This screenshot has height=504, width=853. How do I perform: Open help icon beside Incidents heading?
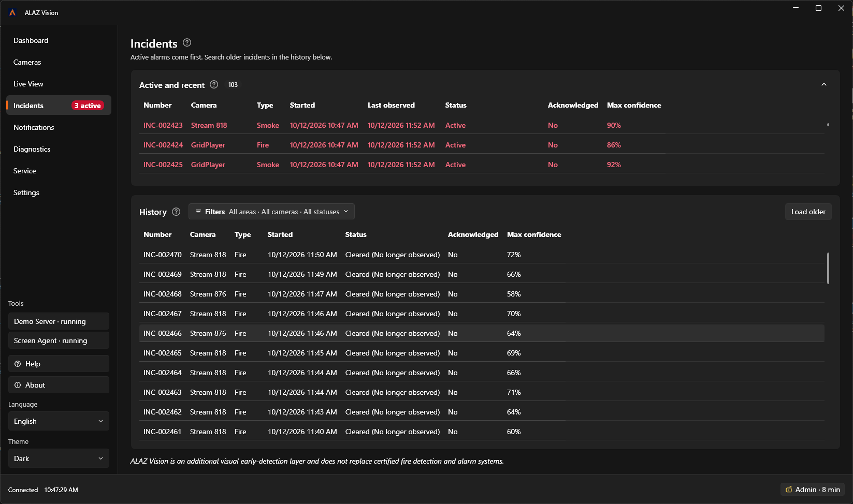[187, 43]
